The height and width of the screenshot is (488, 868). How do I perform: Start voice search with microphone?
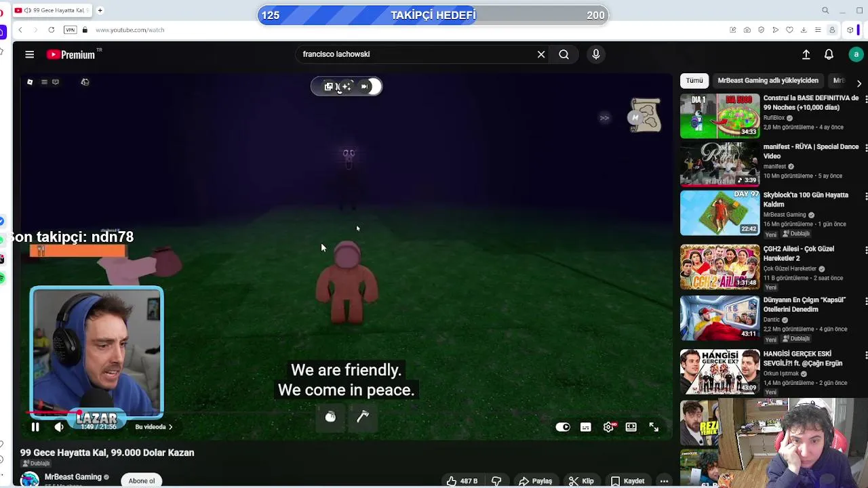coord(596,54)
